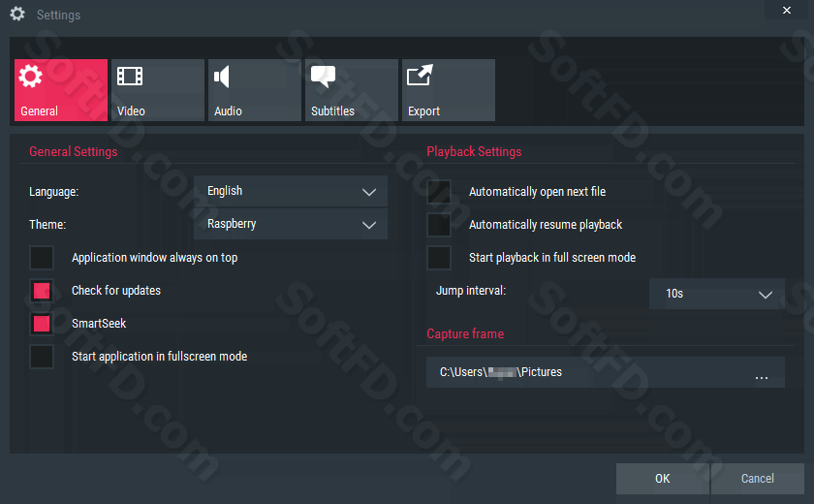Click the Video film strip icon

pos(130,77)
